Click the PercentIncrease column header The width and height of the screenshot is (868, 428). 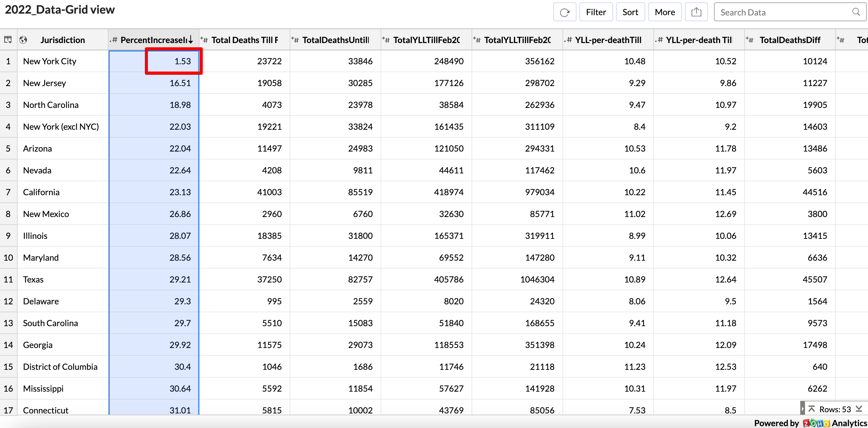(x=154, y=40)
